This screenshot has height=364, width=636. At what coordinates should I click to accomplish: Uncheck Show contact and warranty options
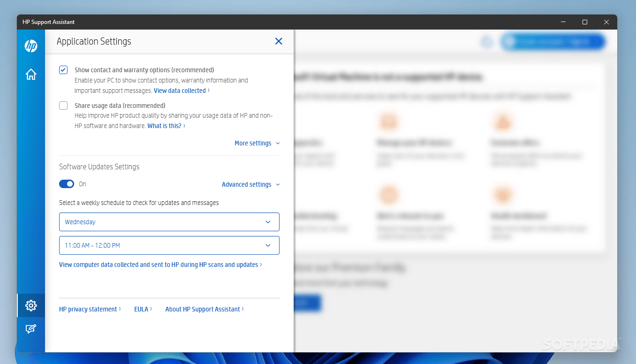coord(63,70)
